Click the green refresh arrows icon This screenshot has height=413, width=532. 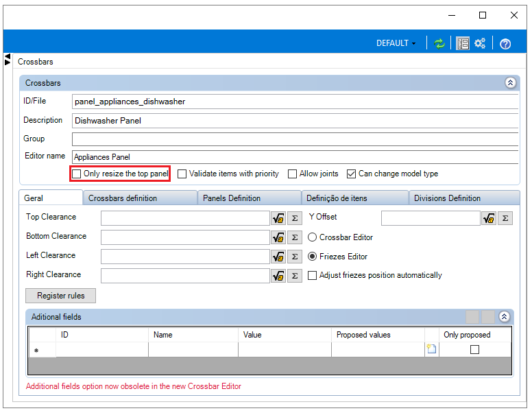click(x=439, y=43)
